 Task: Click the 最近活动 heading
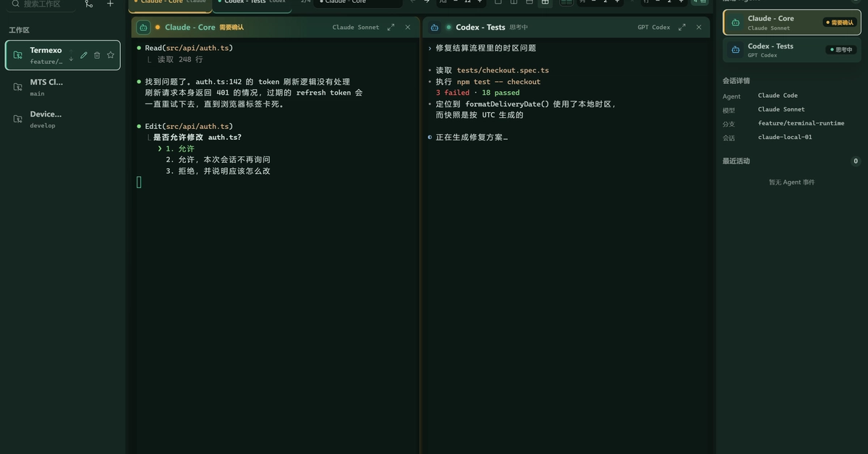point(736,161)
